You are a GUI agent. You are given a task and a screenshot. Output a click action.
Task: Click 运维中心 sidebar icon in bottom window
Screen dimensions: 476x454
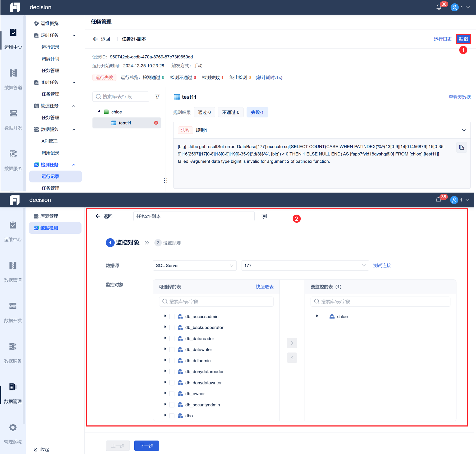[13, 225]
